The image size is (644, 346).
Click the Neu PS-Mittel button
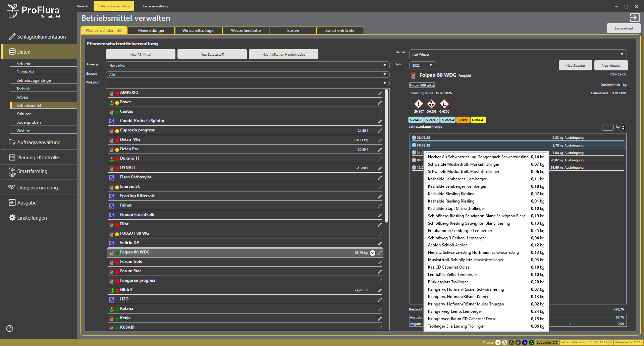(x=141, y=54)
